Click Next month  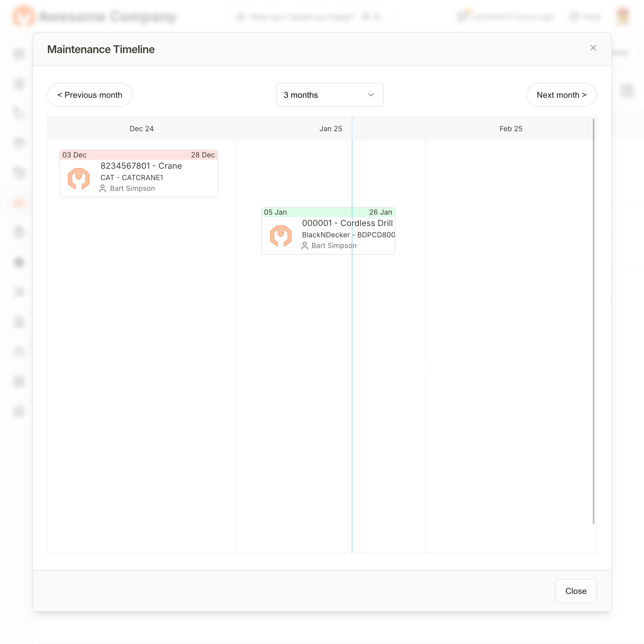click(561, 95)
